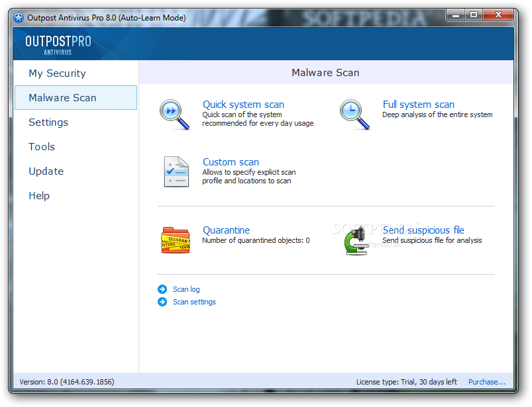Close the Outpost Antivirus window
This screenshot has height=407, width=532.
498,15
